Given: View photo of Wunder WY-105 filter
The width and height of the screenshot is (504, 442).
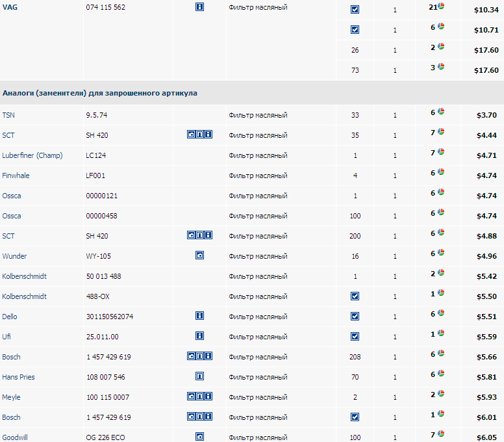Looking at the screenshot, I should pyautogui.click(x=199, y=255).
